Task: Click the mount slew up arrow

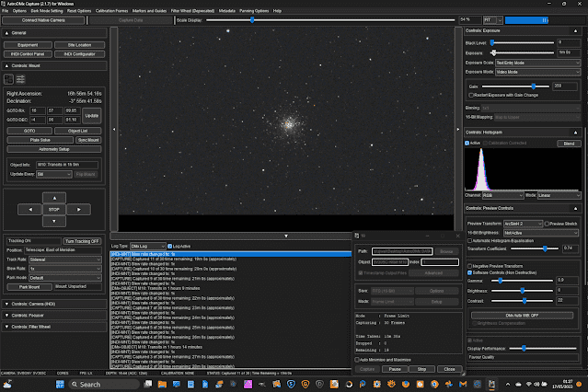Action: click(x=54, y=198)
